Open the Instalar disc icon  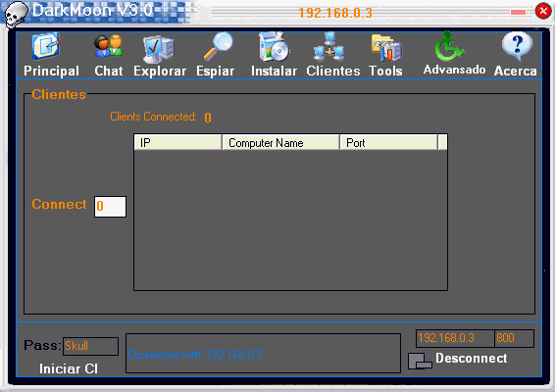point(274,47)
